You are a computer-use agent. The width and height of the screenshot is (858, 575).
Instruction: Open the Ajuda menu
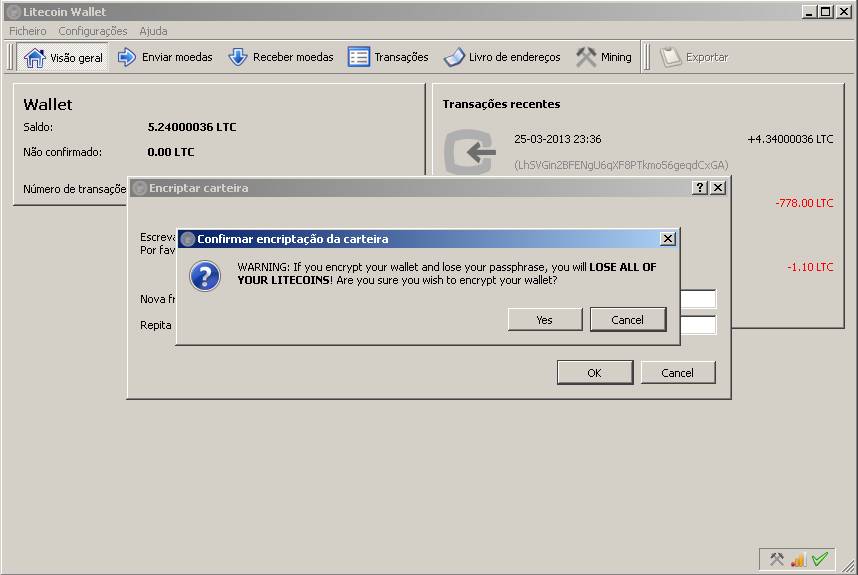(x=153, y=31)
